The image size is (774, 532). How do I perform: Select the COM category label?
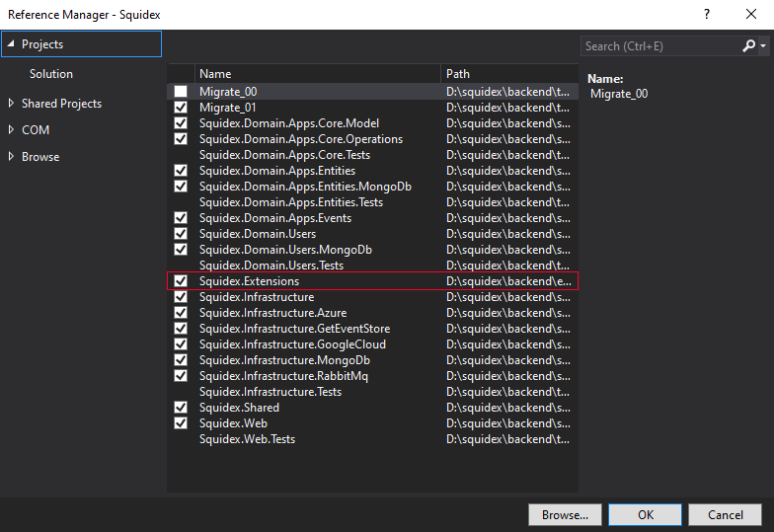point(36,130)
